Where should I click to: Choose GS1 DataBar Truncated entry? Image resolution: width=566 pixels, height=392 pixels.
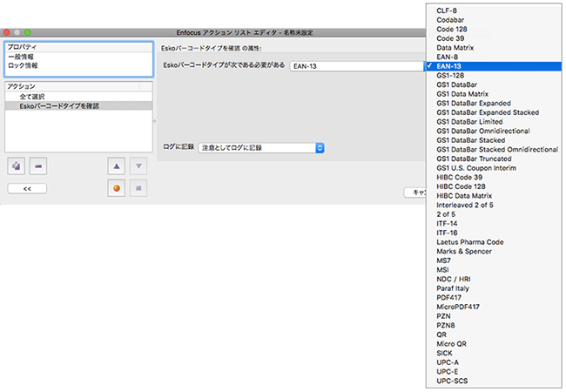[x=494, y=159]
